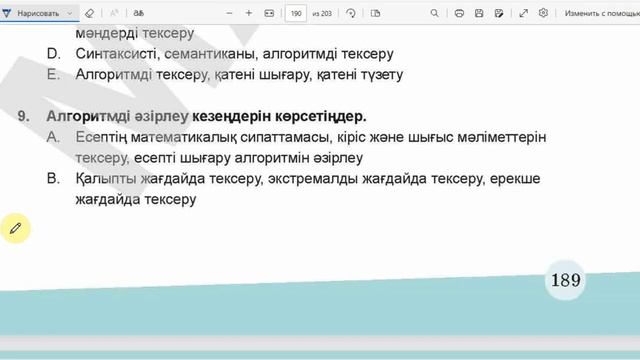The width and height of the screenshot is (640, 360).
Task: Click the yellow pencil floating button
Action: click(16, 228)
